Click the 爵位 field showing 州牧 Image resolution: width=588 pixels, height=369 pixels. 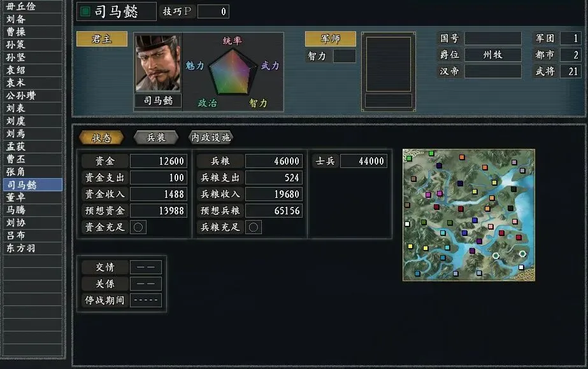[492, 55]
